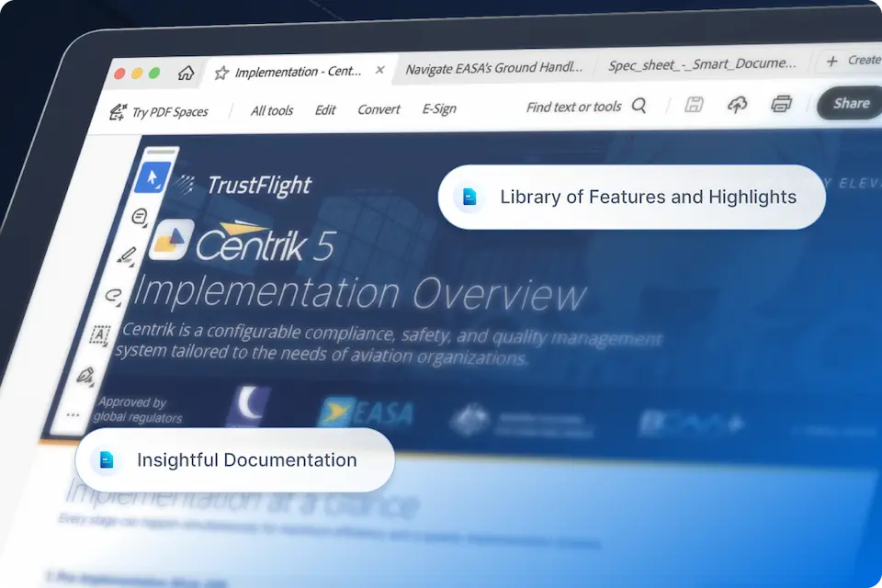Close the Implementation tab
Image resolution: width=882 pixels, height=588 pixels.
pos(380,70)
